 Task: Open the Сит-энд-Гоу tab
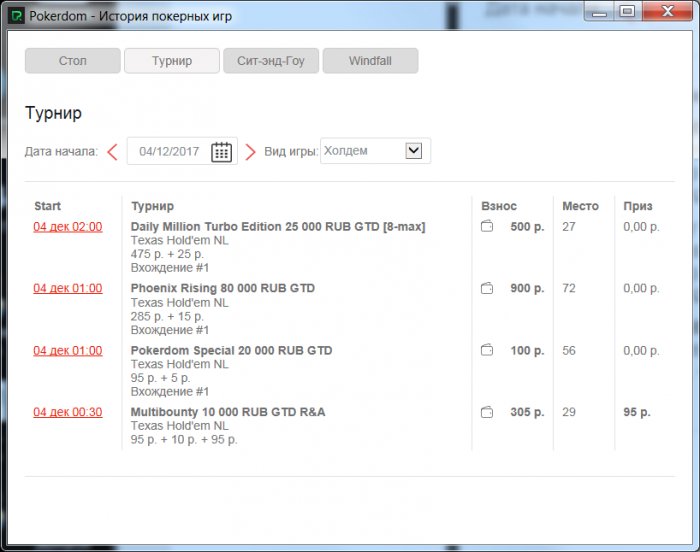point(271,61)
